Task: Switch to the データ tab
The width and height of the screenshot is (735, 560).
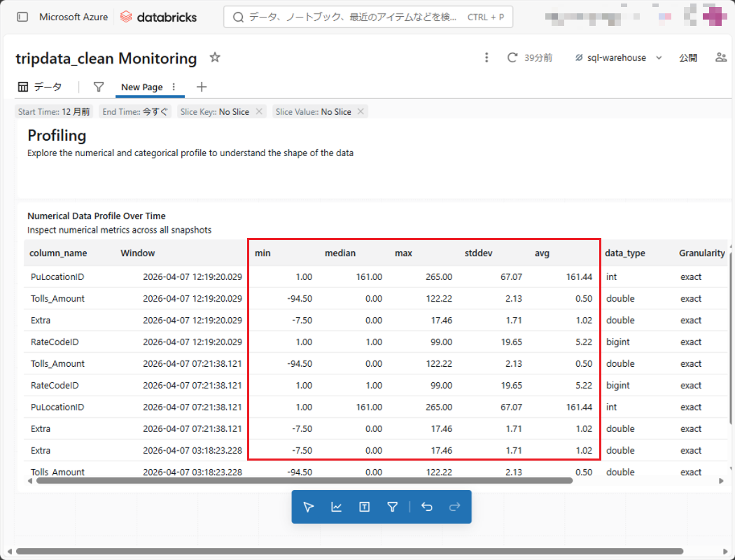Action: 40,87
